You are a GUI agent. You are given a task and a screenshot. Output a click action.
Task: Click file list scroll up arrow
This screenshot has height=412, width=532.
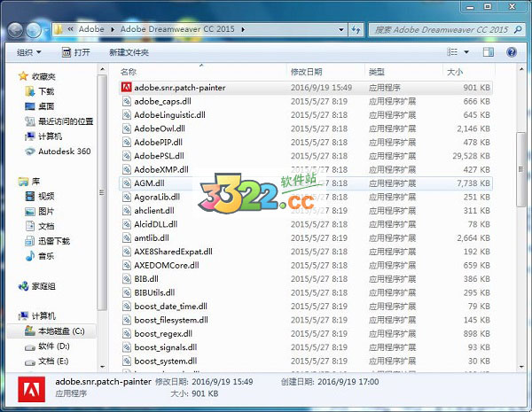pyautogui.click(x=520, y=69)
